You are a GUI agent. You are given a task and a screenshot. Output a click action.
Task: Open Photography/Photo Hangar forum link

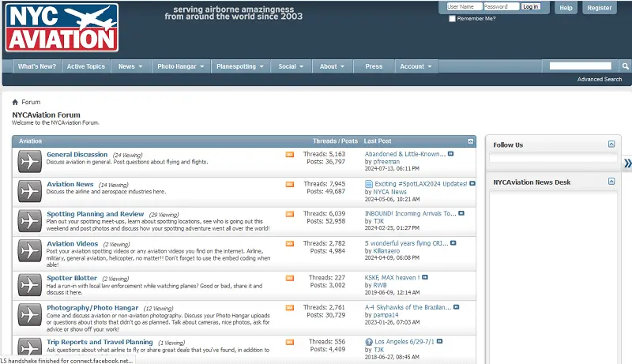click(92, 308)
